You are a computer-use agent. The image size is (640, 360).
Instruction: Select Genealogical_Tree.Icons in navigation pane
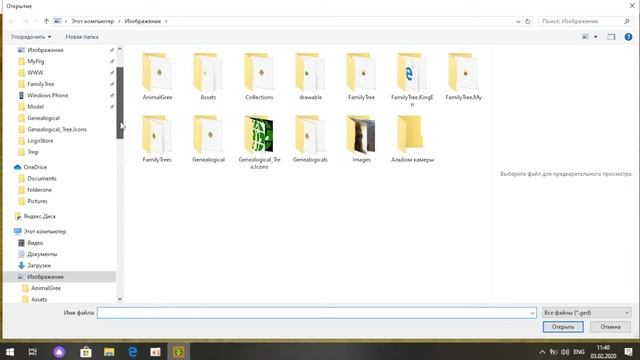[x=57, y=129]
